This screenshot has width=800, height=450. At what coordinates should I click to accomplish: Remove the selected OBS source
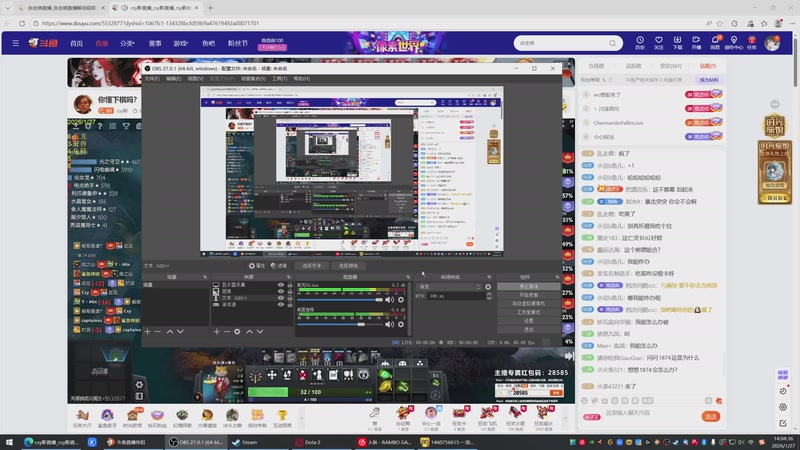[x=227, y=332]
